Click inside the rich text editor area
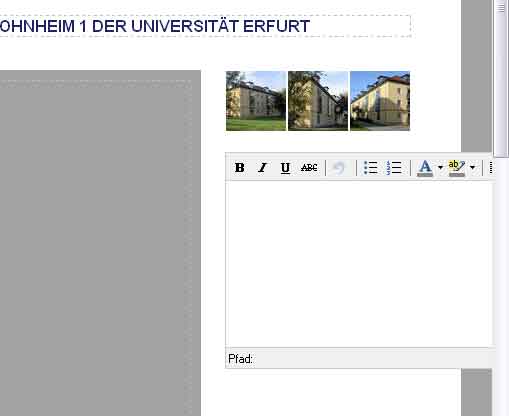509x416 pixels. click(359, 265)
